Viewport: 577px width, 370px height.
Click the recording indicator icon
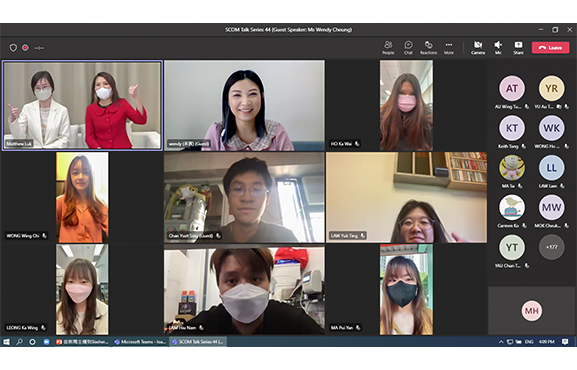click(25, 47)
